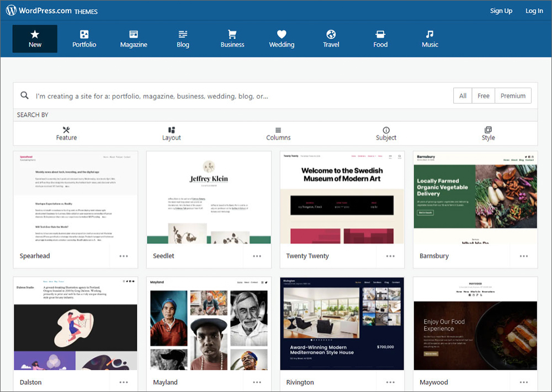The image size is (552, 392).
Task: Select the Free pricing filter
Action: click(x=484, y=95)
